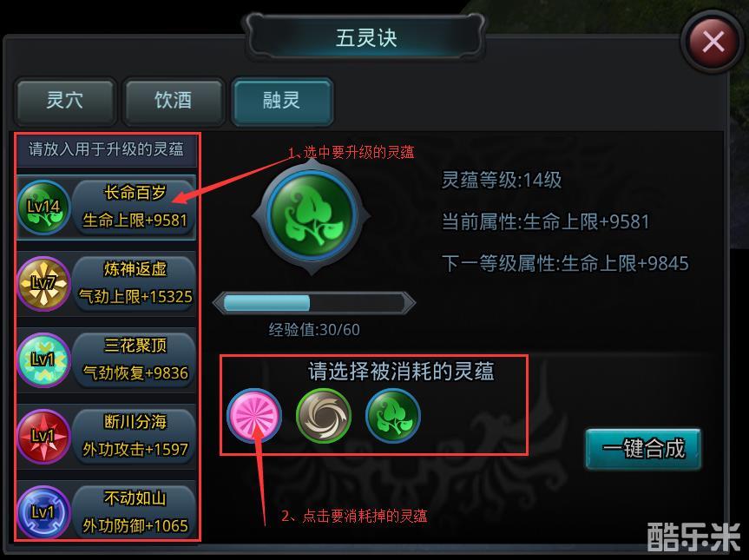This screenshot has height=560, width=749.
Task: Select the green Lv14 leaf spirit icon
Action: (43, 208)
